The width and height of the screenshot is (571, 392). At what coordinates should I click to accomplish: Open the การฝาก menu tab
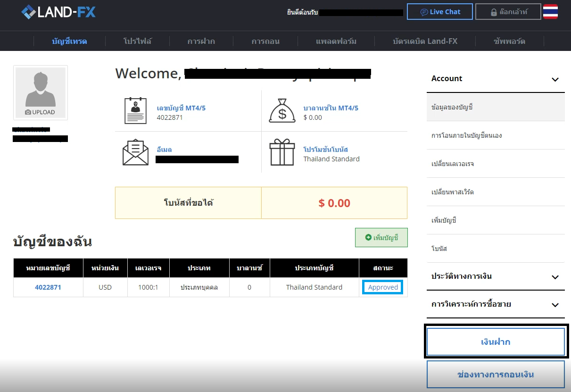pos(201,41)
